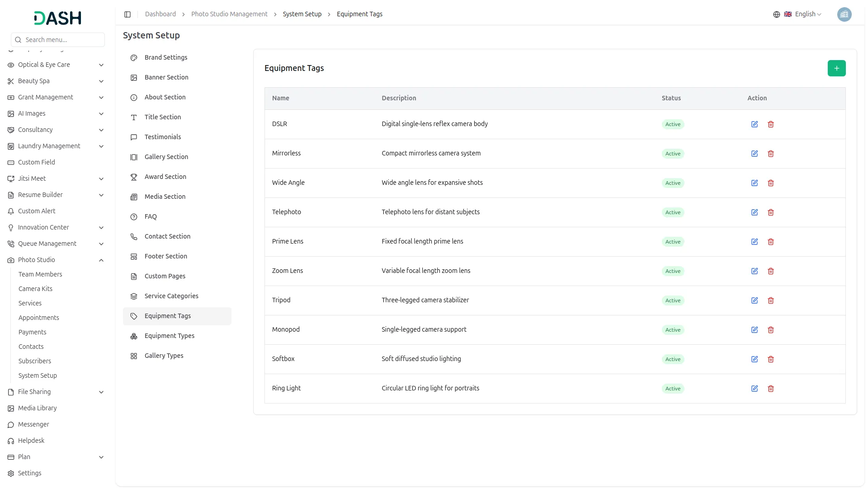Toggle the sidebar collapse icon
This screenshot has height=488, width=868.
coord(127,14)
